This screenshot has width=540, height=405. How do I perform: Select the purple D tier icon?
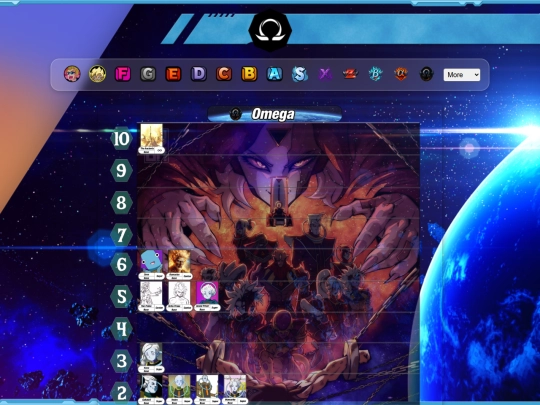pyautogui.click(x=199, y=74)
